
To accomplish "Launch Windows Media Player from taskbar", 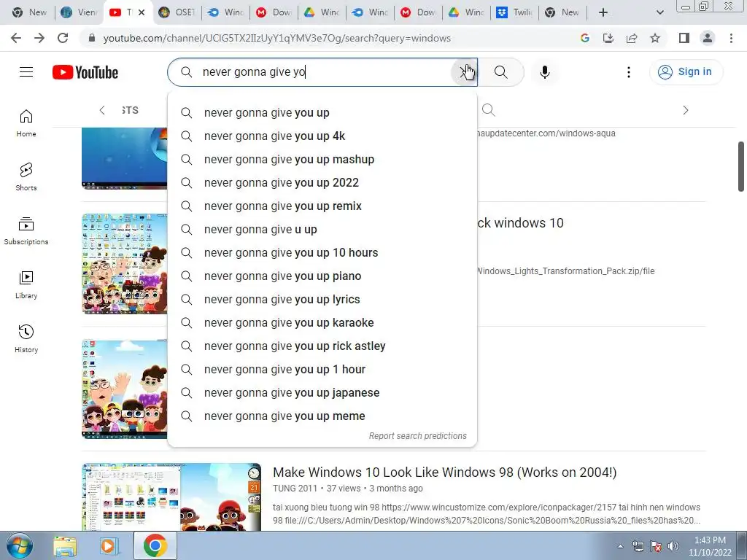I will (x=109, y=546).
